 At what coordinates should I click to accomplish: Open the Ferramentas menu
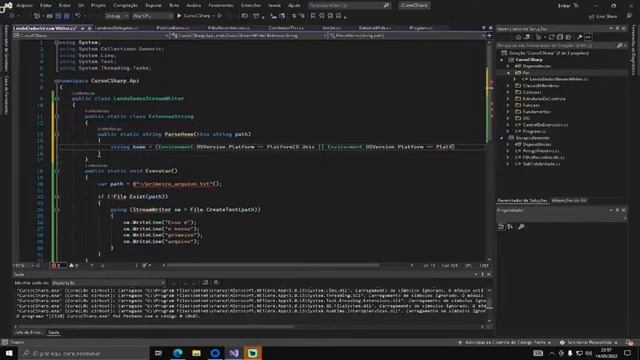(221, 5)
